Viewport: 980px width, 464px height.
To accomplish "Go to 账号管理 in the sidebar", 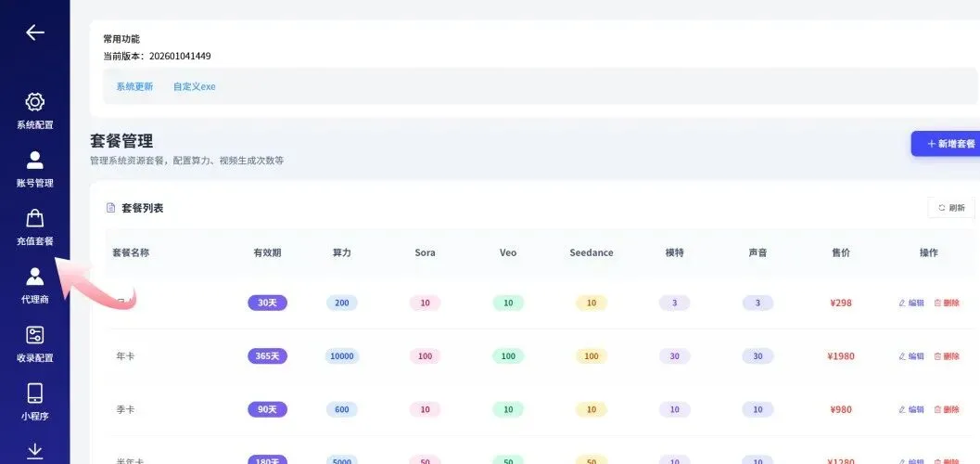I will (x=35, y=170).
